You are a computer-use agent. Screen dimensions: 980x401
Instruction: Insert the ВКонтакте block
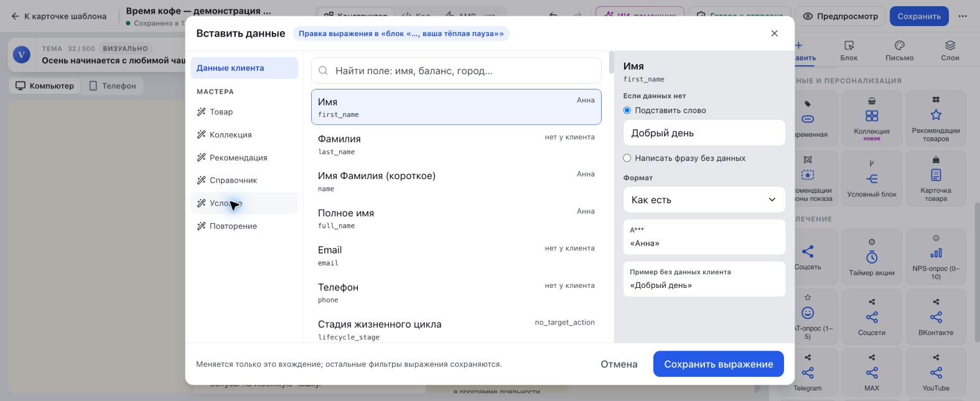(935, 316)
